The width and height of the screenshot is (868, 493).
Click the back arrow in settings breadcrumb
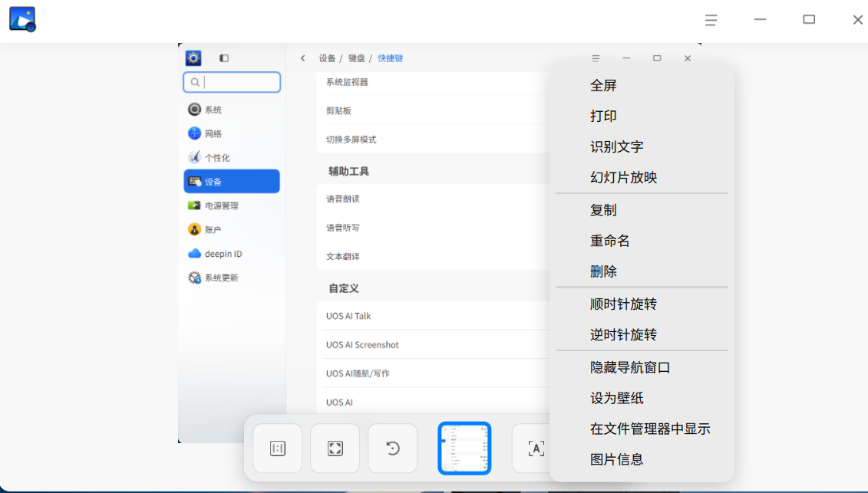[x=303, y=58]
